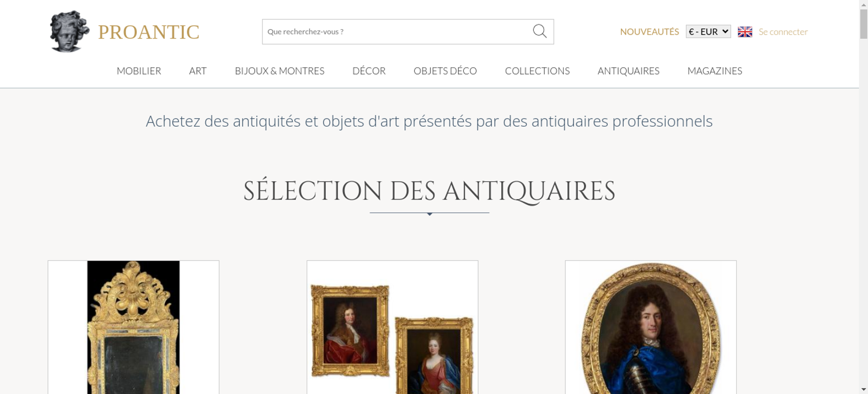Click the NOUVEAUTÉS link
Screen dimensions: 868x394
point(649,32)
